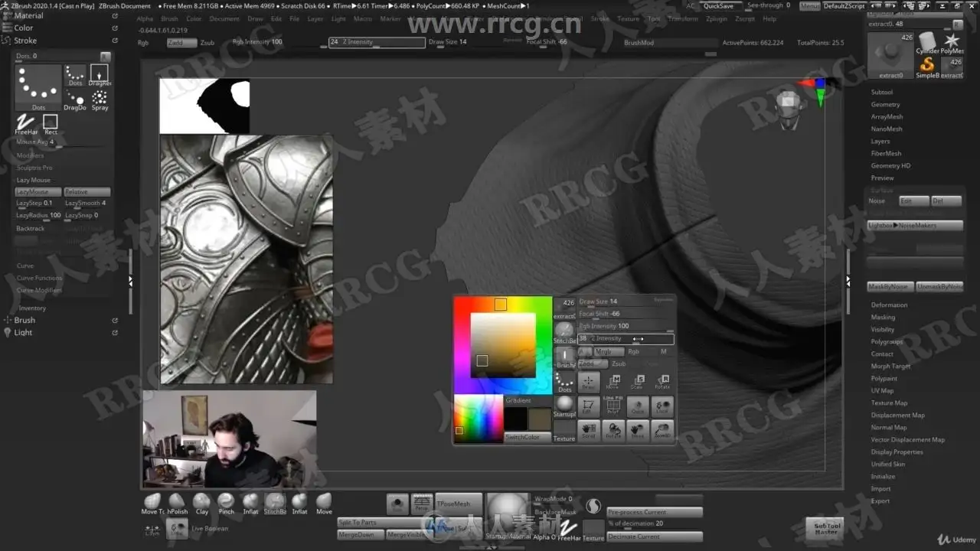980x551 pixels.
Task: Click the Scroll hand icon in popup
Action: pos(588,431)
